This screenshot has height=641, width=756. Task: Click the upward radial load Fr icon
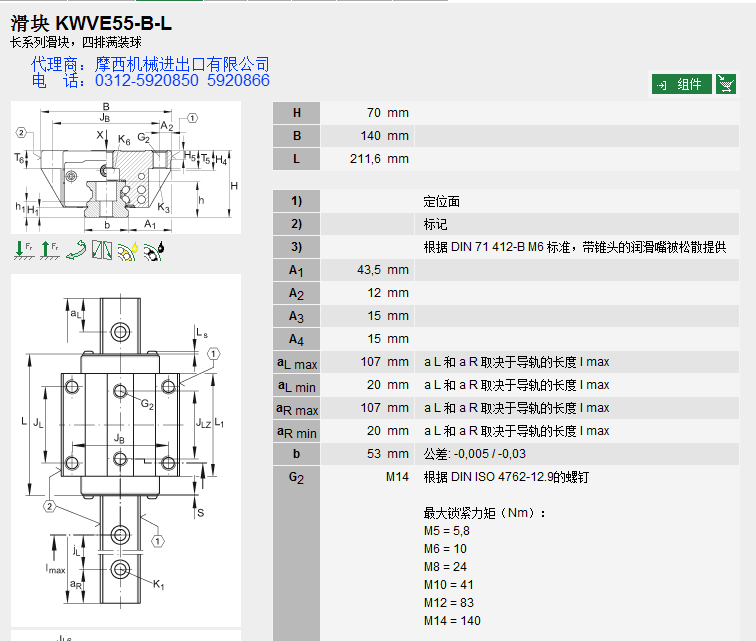[x=48, y=250]
